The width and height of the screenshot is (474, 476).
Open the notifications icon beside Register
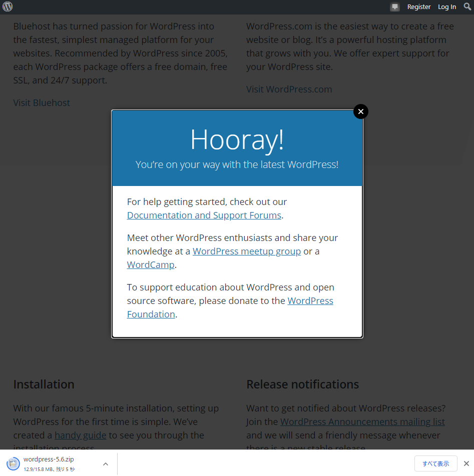coord(395,7)
